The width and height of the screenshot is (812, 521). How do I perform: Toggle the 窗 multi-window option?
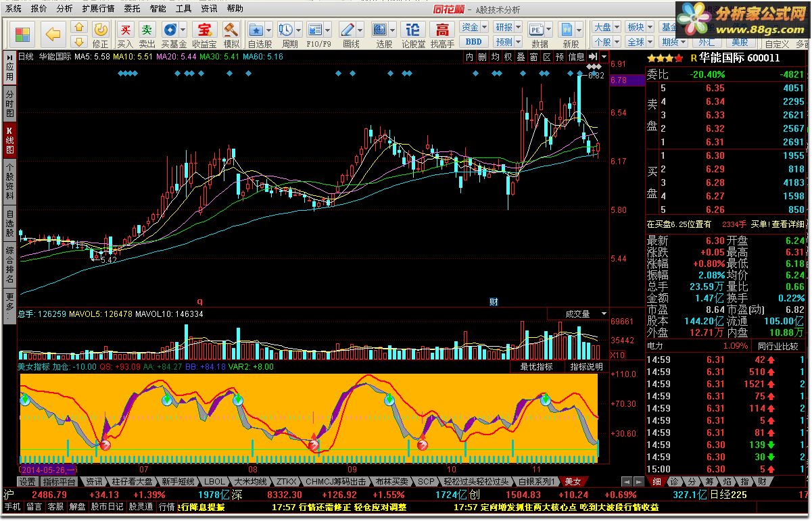534,57
